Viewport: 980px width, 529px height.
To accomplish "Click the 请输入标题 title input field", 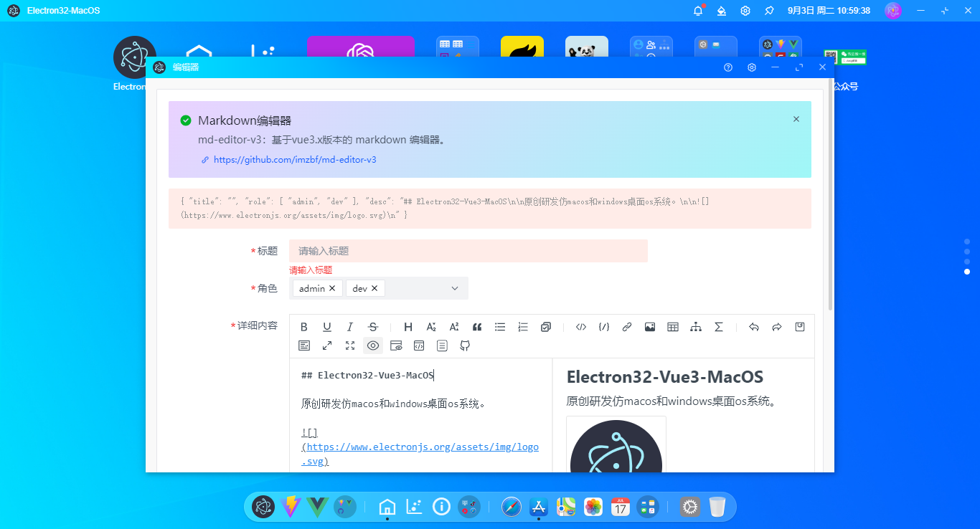I will [466, 250].
